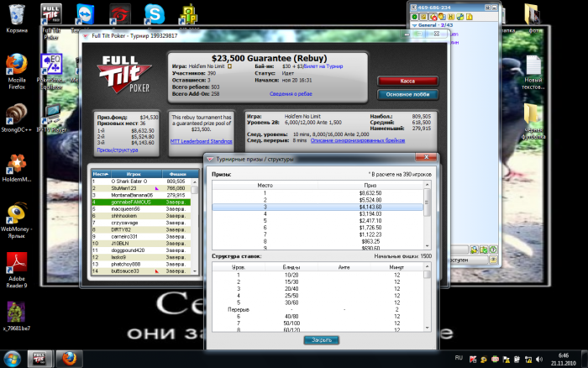Click the yellow info "i" icon in the messenger toolbar
This screenshot has height=368, width=588.
469,17
